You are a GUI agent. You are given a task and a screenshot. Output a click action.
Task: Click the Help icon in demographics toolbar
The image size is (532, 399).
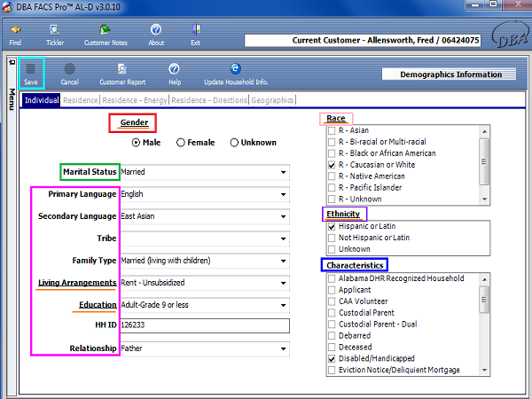(175, 74)
